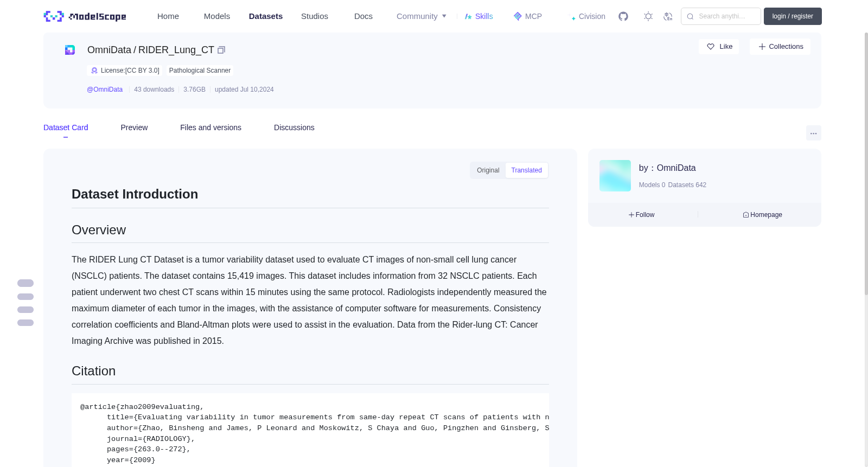The image size is (868, 467).
Task: Click the 3.76GB size text
Action: point(194,89)
